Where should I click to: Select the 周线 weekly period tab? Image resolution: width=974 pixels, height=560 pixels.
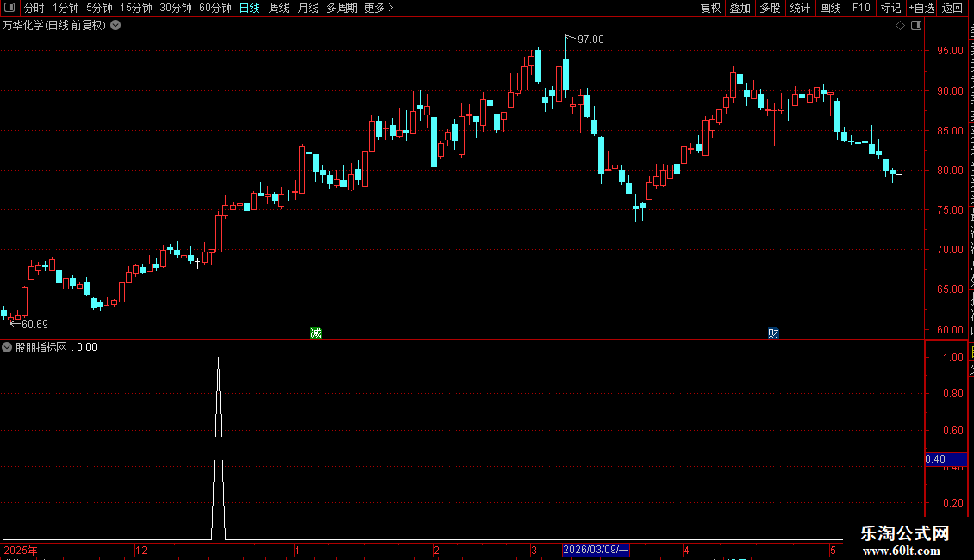[279, 8]
